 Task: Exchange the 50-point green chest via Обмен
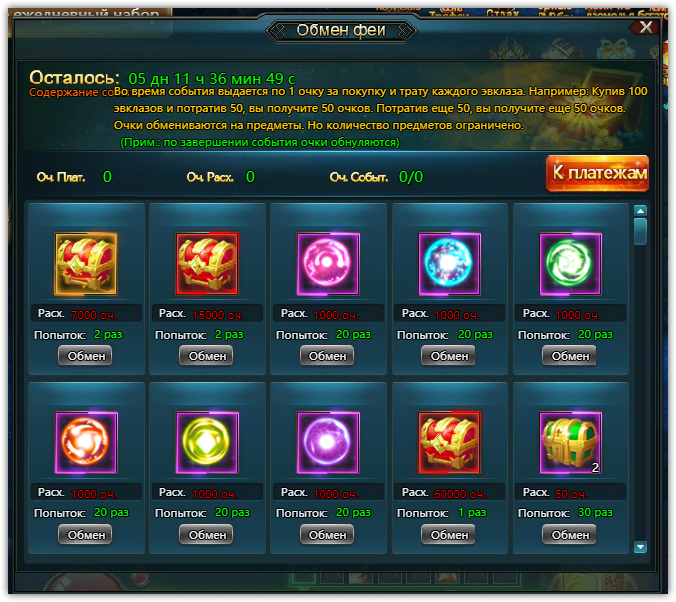pos(570,535)
